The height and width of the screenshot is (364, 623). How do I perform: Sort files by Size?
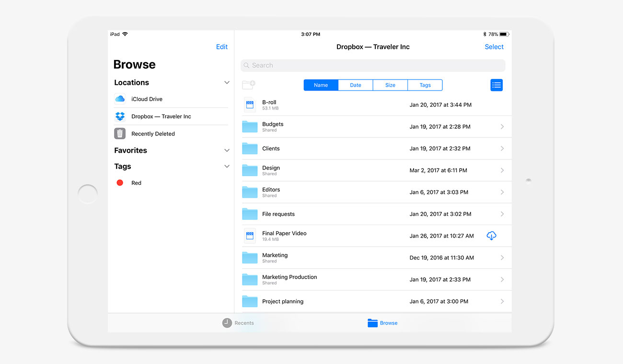(390, 85)
